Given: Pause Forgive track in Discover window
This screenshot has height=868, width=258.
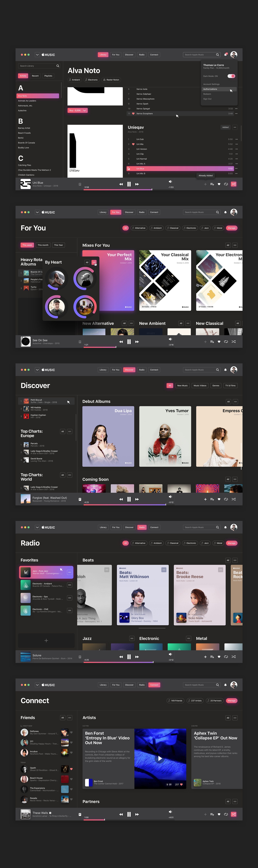Looking at the screenshot, I should point(129,499).
